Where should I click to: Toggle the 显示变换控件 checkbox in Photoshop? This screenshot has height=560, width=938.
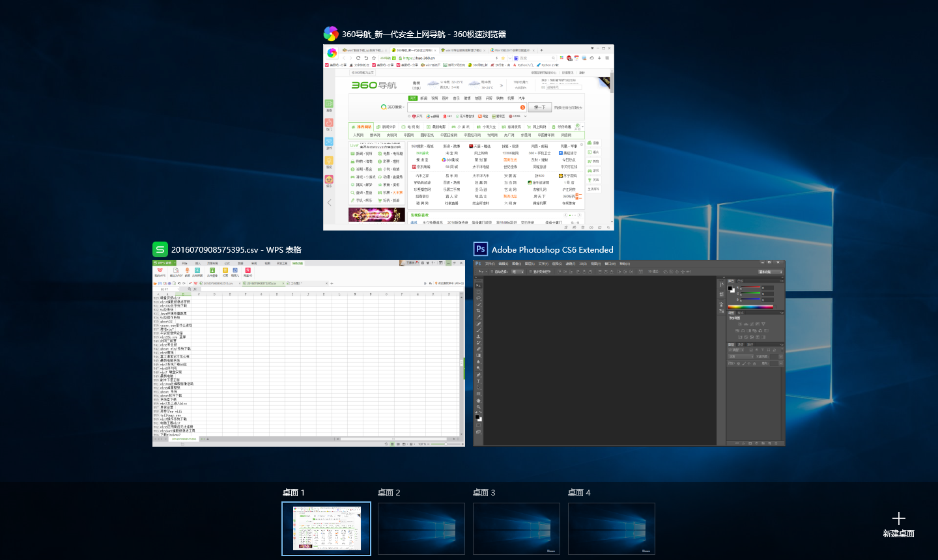click(x=530, y=272)
